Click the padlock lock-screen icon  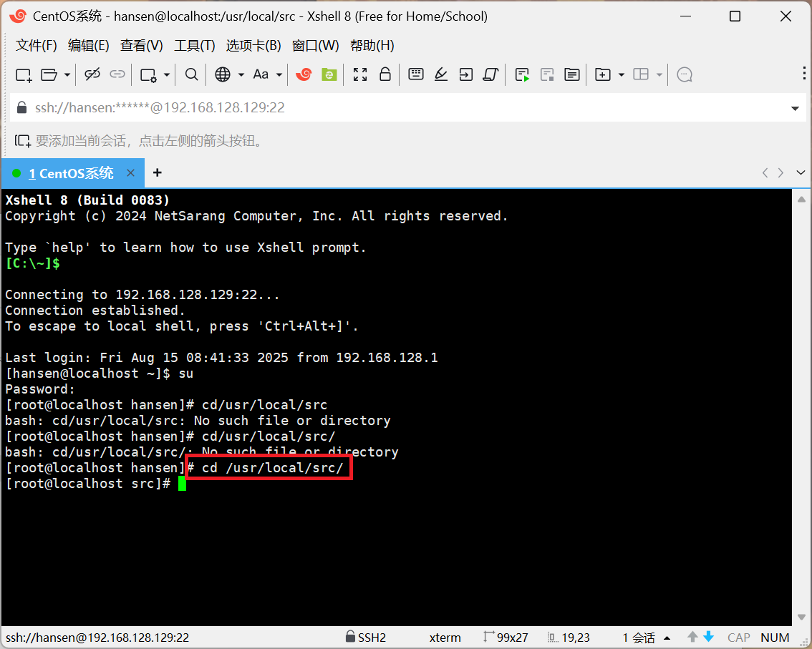click(385, 74)
